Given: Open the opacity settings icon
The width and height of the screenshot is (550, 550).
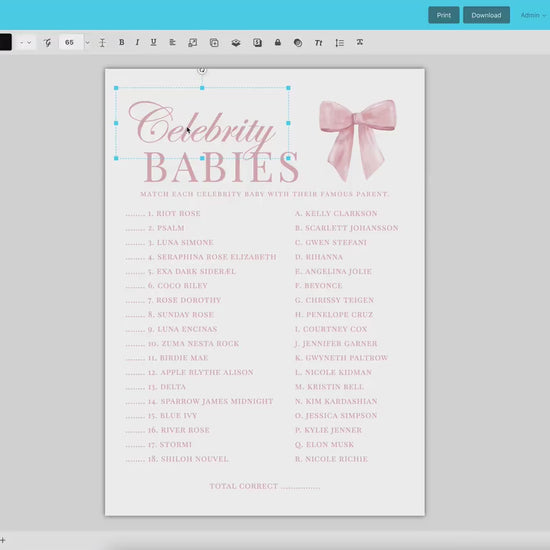Looking at the screenshot, I should [298, 43].
